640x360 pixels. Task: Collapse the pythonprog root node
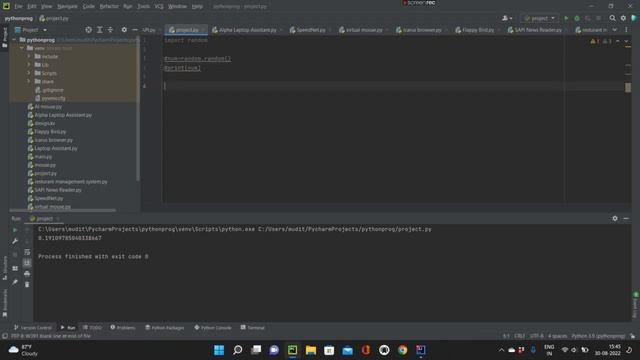click(x=14, y=40)
